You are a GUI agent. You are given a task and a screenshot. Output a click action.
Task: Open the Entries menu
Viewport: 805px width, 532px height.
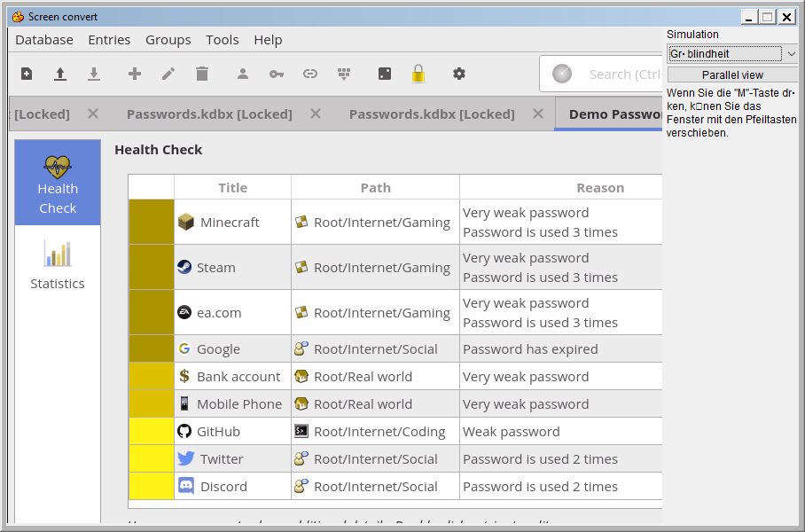point(109,40)
